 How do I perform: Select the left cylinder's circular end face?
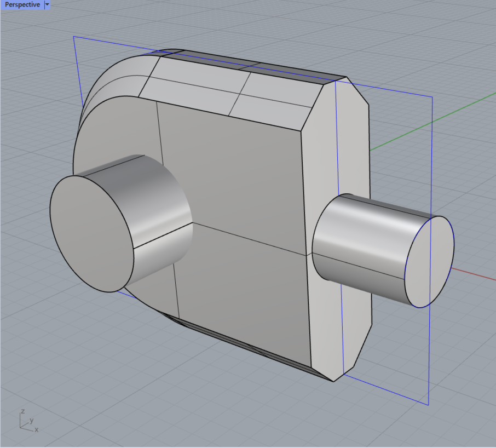(x=92, y=233)
